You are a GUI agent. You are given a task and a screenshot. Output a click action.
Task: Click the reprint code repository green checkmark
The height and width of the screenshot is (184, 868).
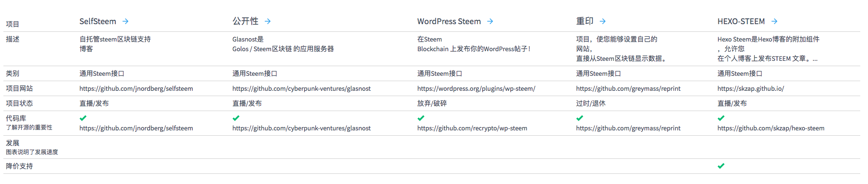click(x=579, y=118)
